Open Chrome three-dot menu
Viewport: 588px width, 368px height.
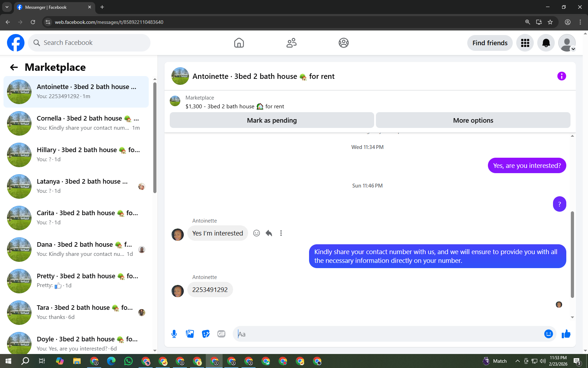tap(580, 22)
